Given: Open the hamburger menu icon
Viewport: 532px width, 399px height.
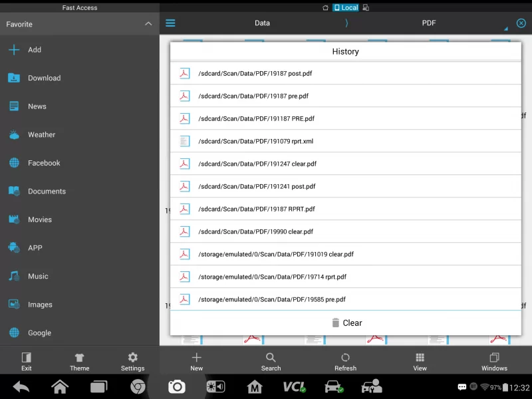Looking at the screenshot, I should click(170, 23).
